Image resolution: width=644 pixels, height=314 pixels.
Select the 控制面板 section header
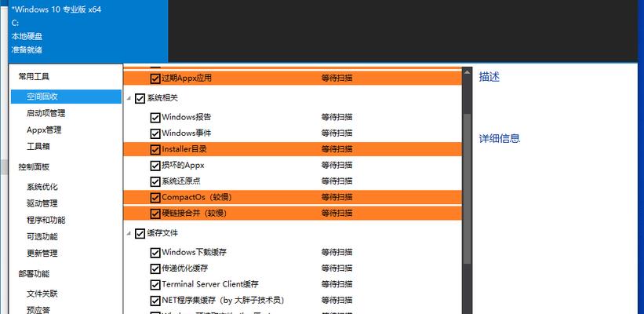[34, 167]
